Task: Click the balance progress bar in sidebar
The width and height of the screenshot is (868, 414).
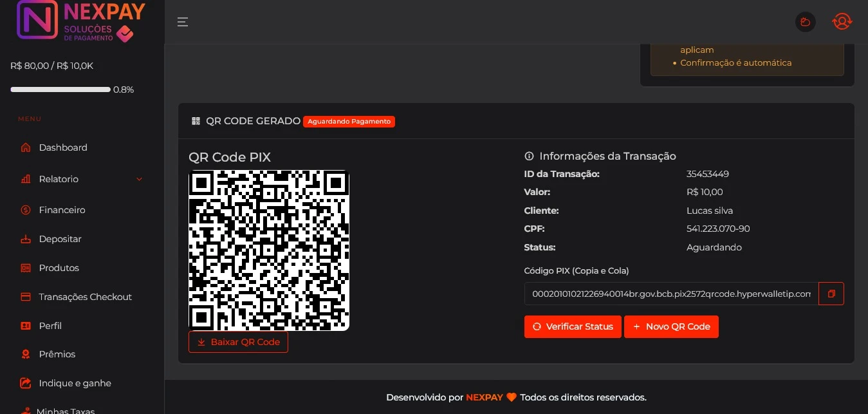Action: [60, 89]
